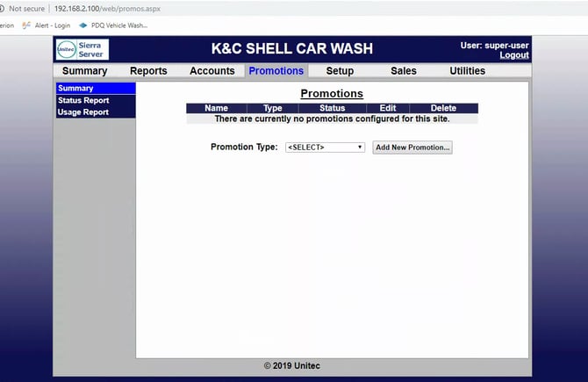This screenshot has height=382, width=588.
Task: Select the Promotions tab
Action: [x=276, y=71]
